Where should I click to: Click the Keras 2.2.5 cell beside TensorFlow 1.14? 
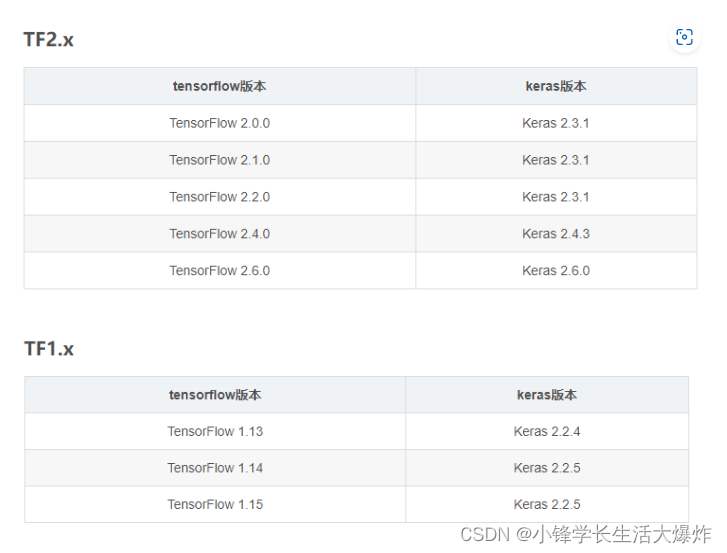[x=547, y=468]
